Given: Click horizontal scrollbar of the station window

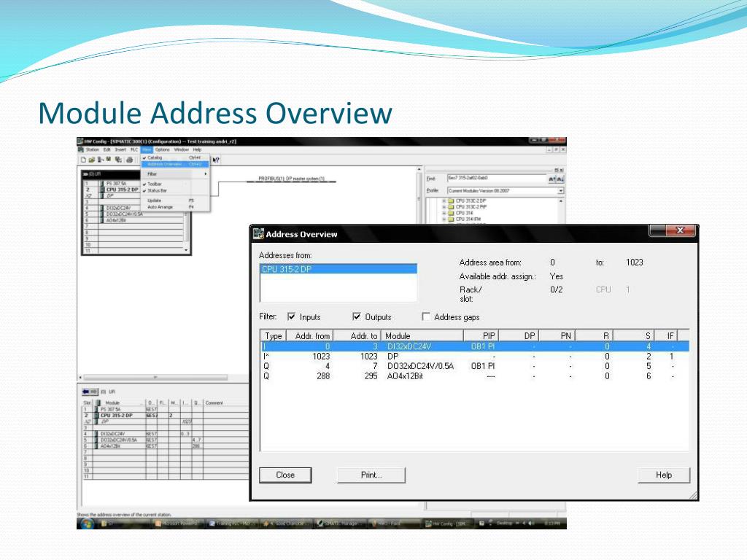Looking at the screenshot, I should tap(156, 377).
